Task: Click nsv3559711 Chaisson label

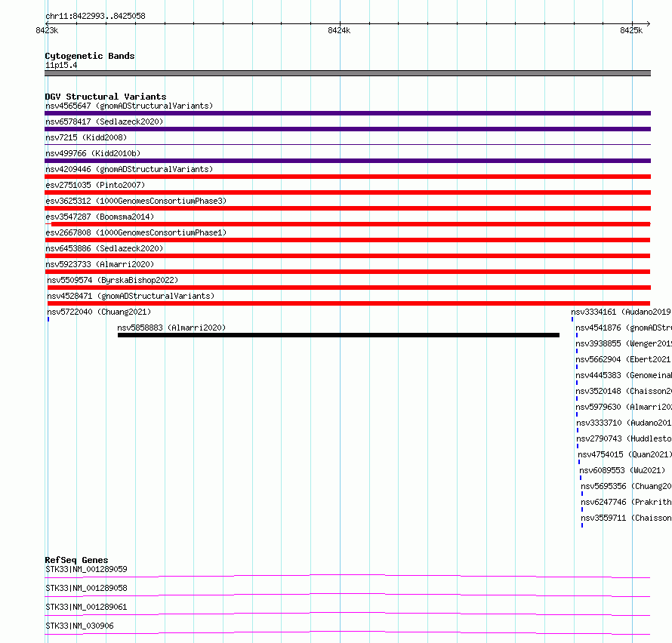Action: (x=626, y=518)
